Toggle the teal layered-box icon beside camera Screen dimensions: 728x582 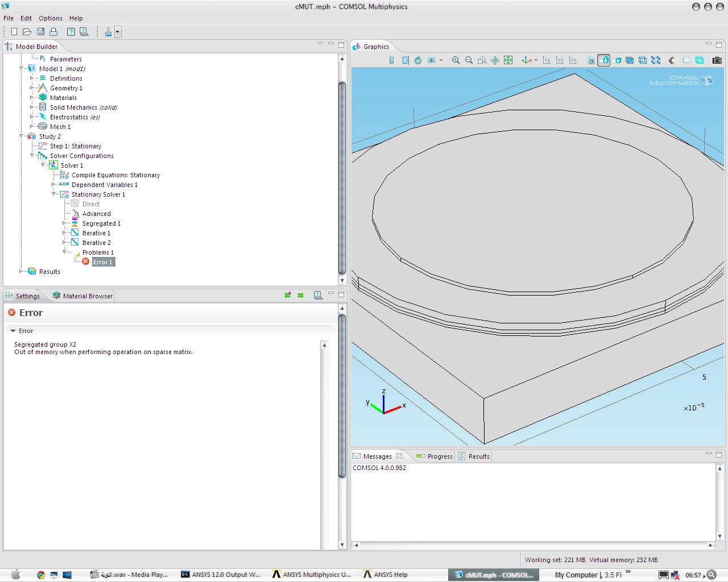pyautogui.click(x=700, y=60)
